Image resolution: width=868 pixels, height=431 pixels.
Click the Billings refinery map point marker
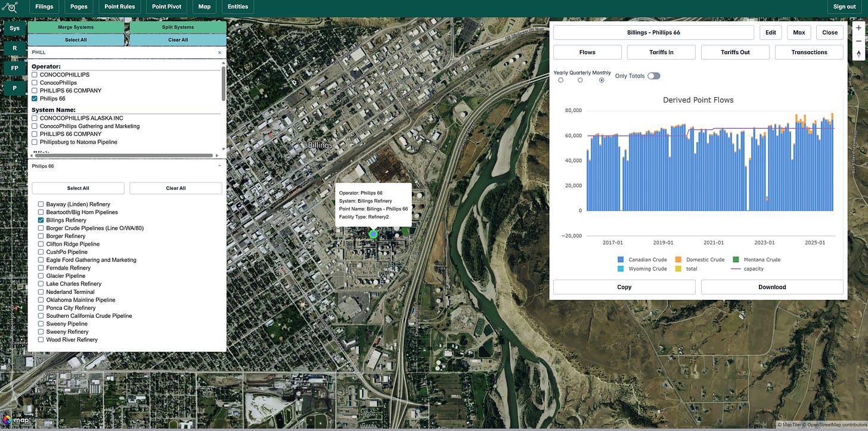[x=373, y=234]
